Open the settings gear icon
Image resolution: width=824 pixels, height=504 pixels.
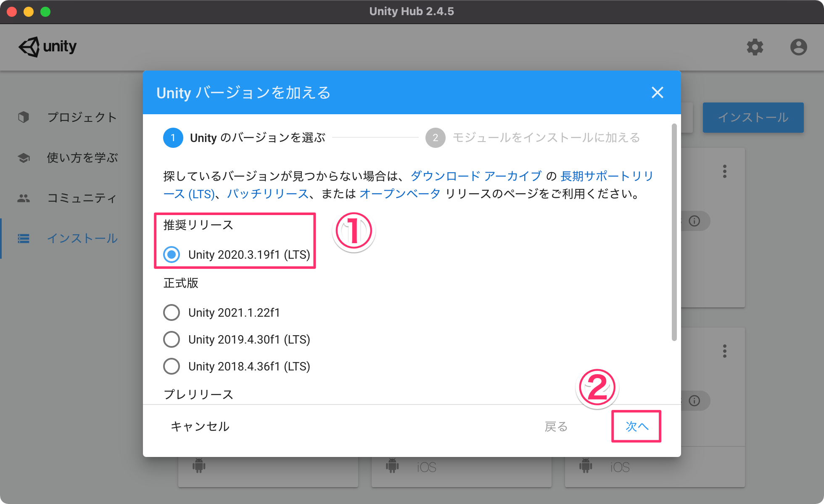click(x=755, y=47)
